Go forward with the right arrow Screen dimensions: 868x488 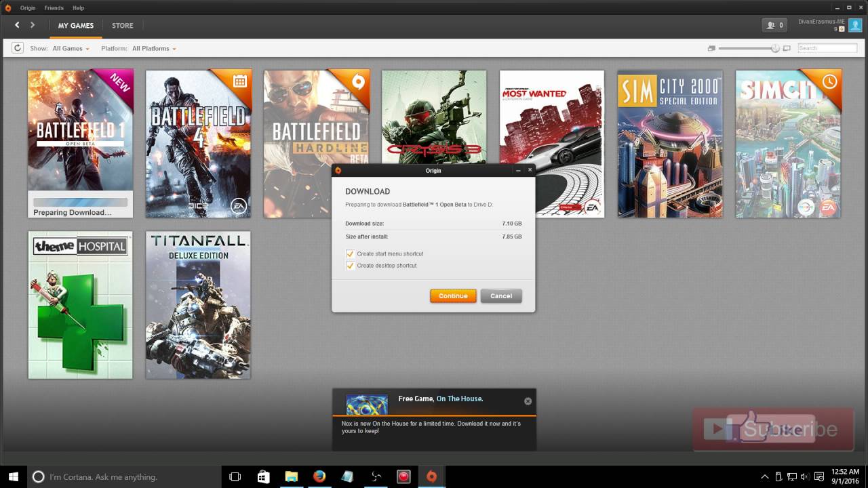(32, 25)
